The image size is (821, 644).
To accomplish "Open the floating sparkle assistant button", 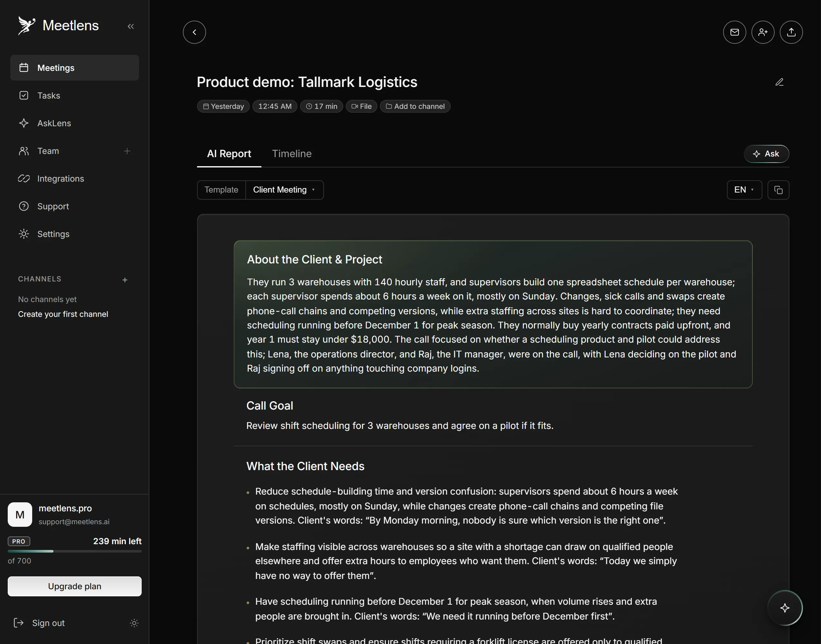I will [x=785, y=608].
